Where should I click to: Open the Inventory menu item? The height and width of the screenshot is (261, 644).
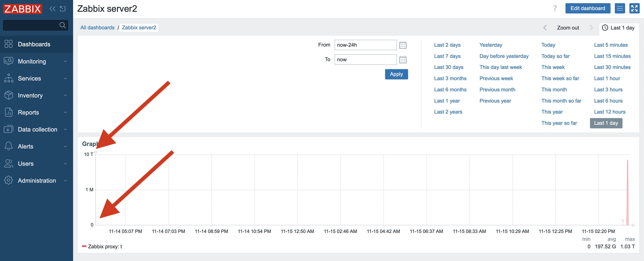(x=36, y=95)
